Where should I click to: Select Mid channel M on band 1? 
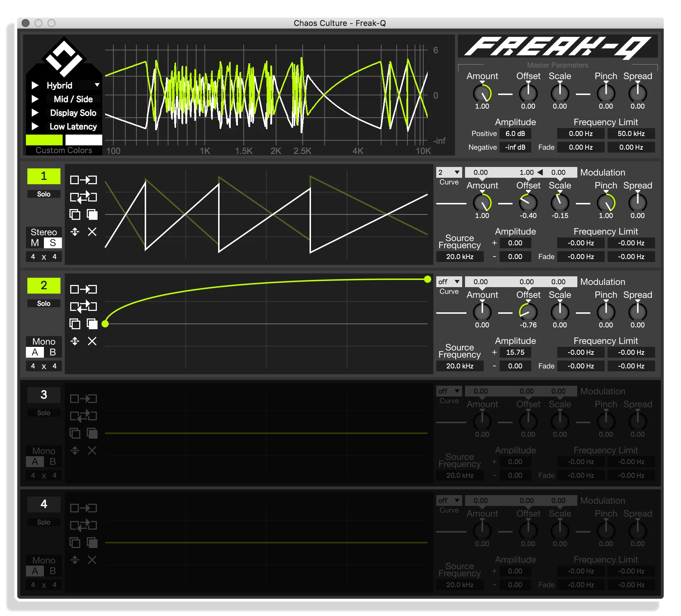35,243
